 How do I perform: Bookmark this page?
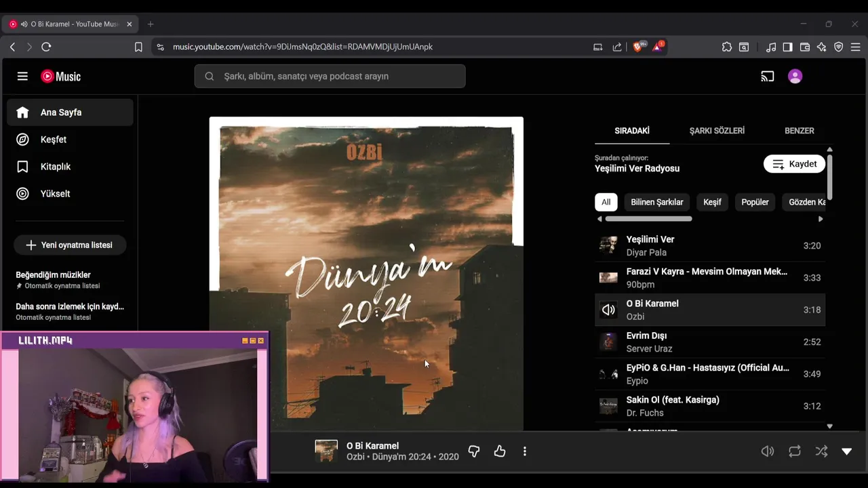138,47
